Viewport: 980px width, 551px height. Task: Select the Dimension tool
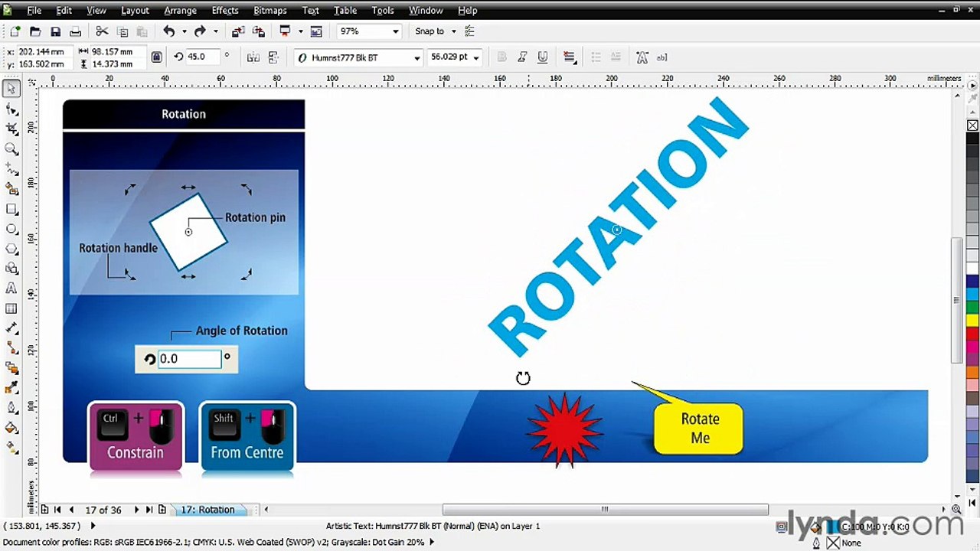point(11,328)
